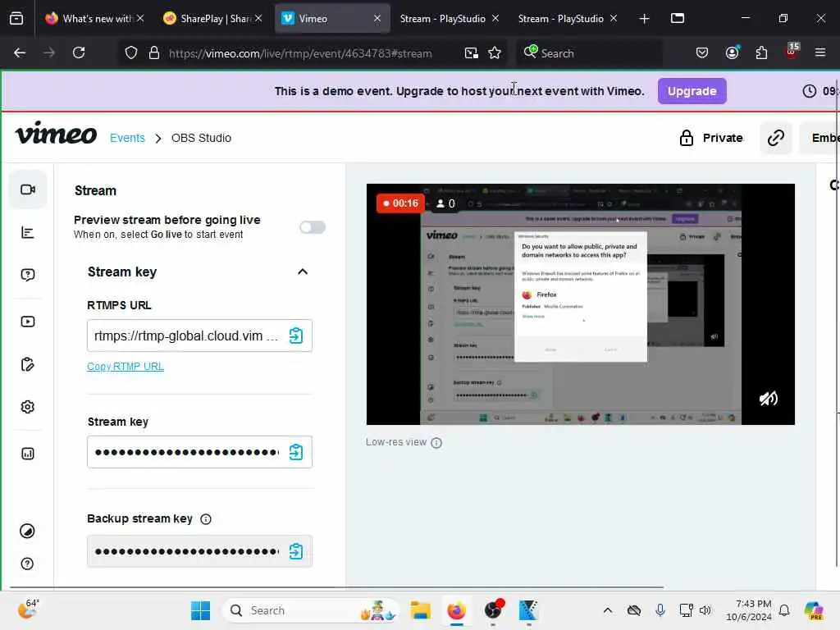This screenshot has height=630, width=840.
Task: Click the Firefox Search box
Action: pyautogui.click(x=589, y=53)
